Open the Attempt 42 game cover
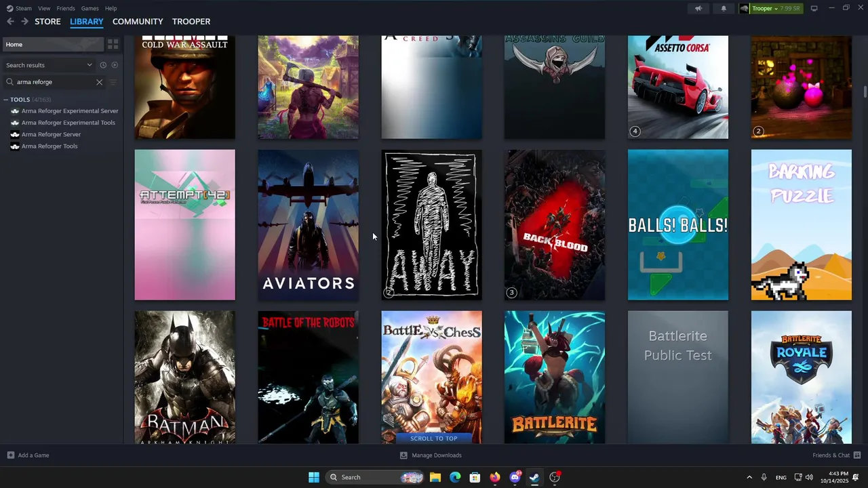The height and width of the screenshot is (488, 868). click(184, 225)
